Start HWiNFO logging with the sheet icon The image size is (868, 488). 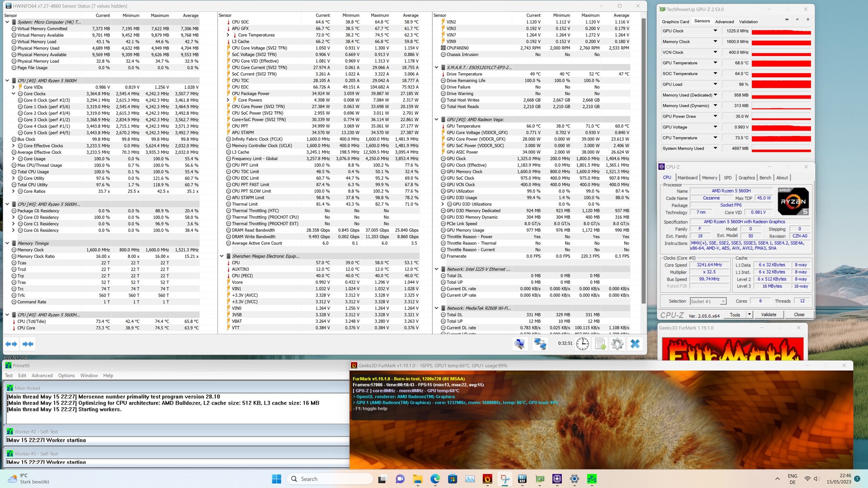tap(600, 344)
